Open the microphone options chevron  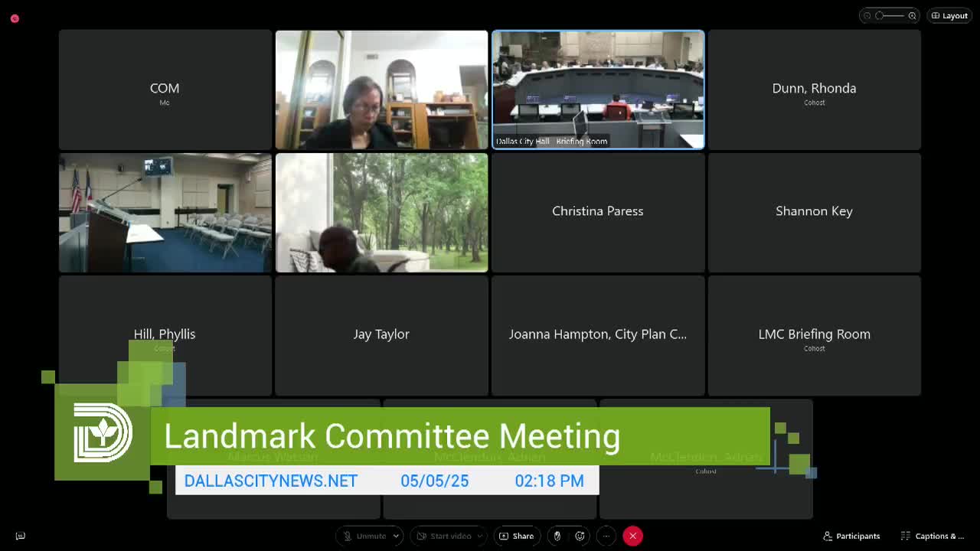pyautogui.click(x=396, y=536)
